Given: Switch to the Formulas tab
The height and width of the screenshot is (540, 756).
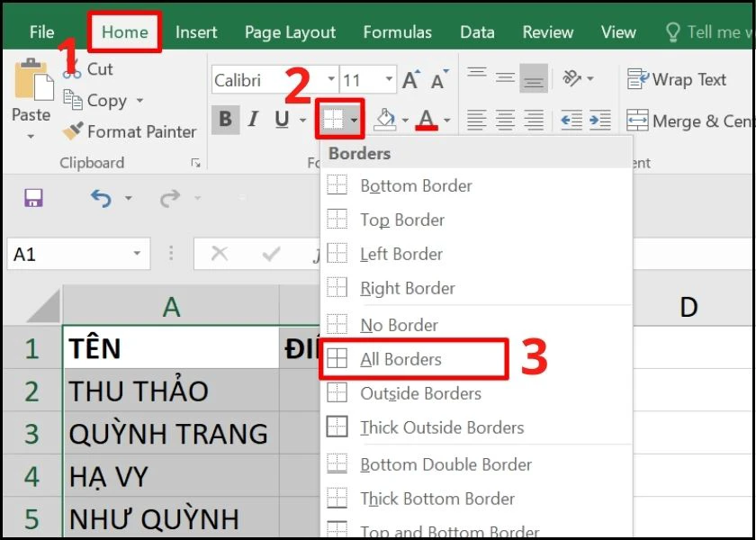Looking at the screenshot, I should coord(397,32).
